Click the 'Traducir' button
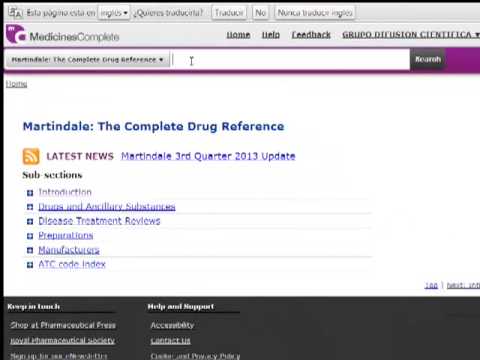 point(229,13)
